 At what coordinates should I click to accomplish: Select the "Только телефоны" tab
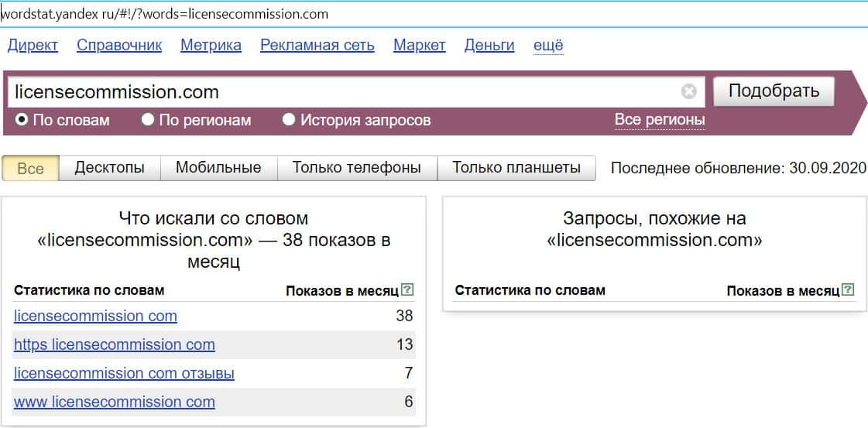[x=356, y=167]
